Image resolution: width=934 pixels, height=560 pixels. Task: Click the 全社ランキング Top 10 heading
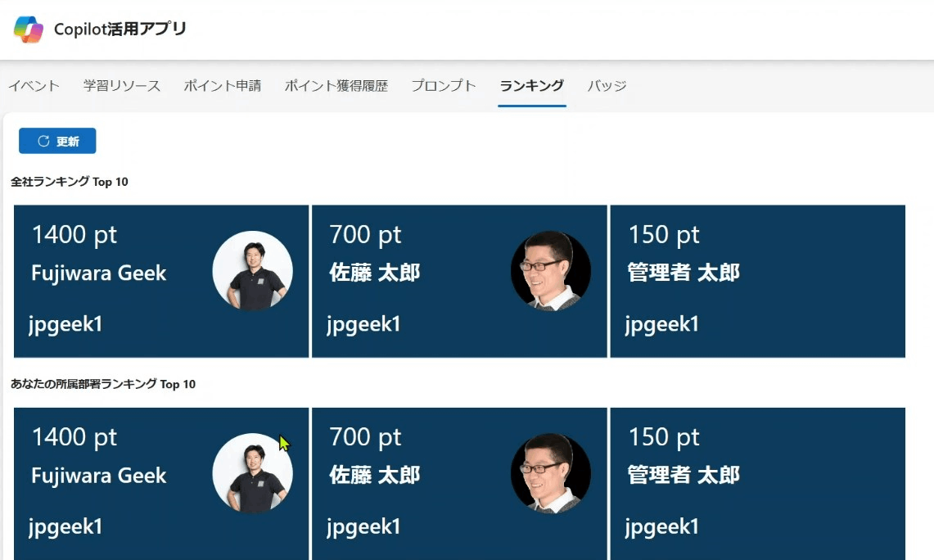69,182
